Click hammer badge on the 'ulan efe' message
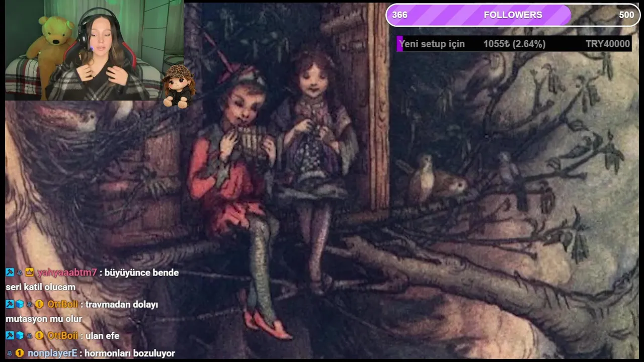This screenshot has height=362, width=644. tap(10, 335)
